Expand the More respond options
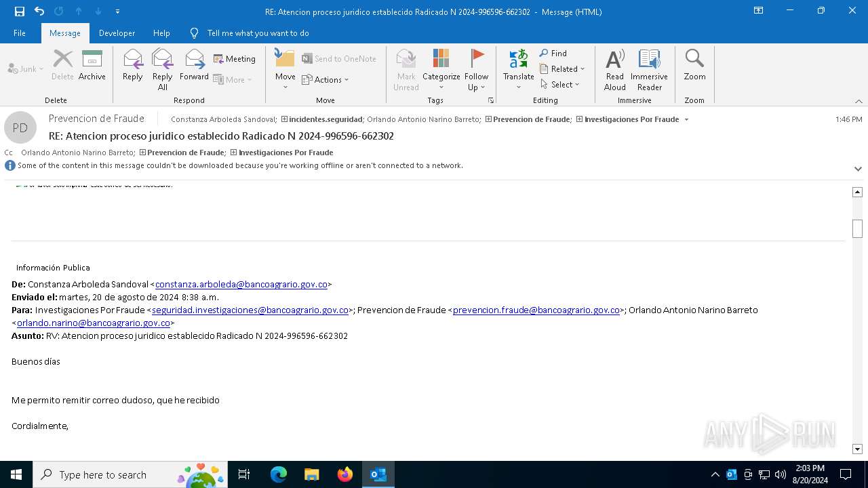 pyautogui.click(x=233, y=79)
